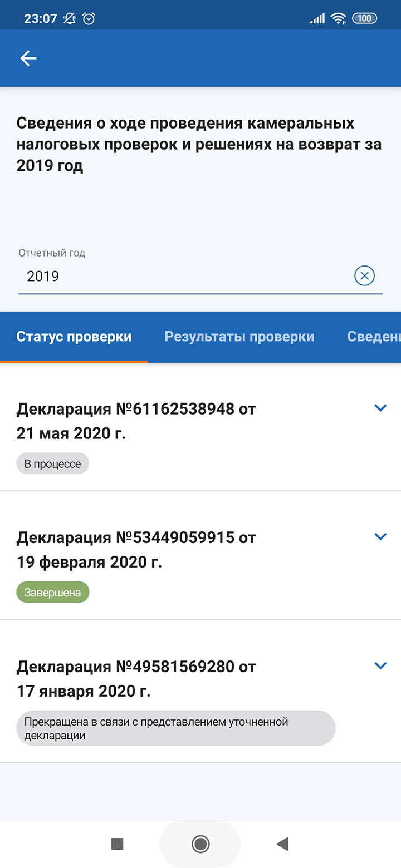Screen dimensions: 401x868
Task: Tap the Android back triangle button
Action: click(x=282, y=844)
